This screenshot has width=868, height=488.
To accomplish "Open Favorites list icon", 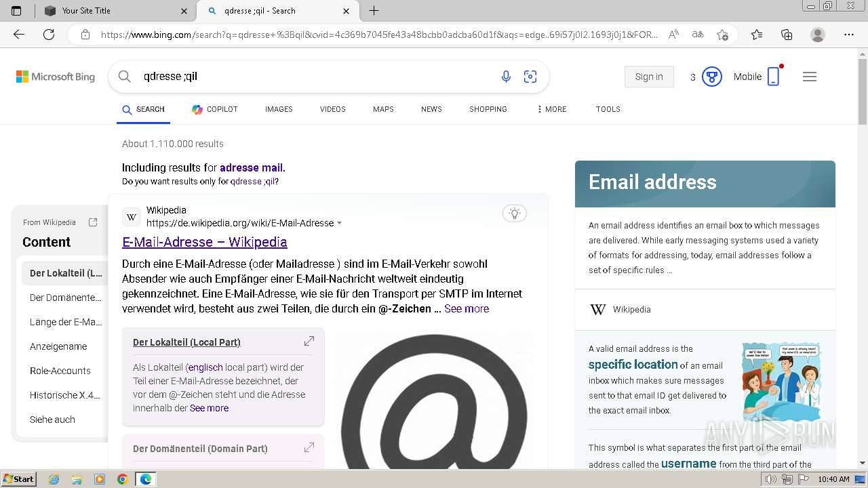I will 757,35.
